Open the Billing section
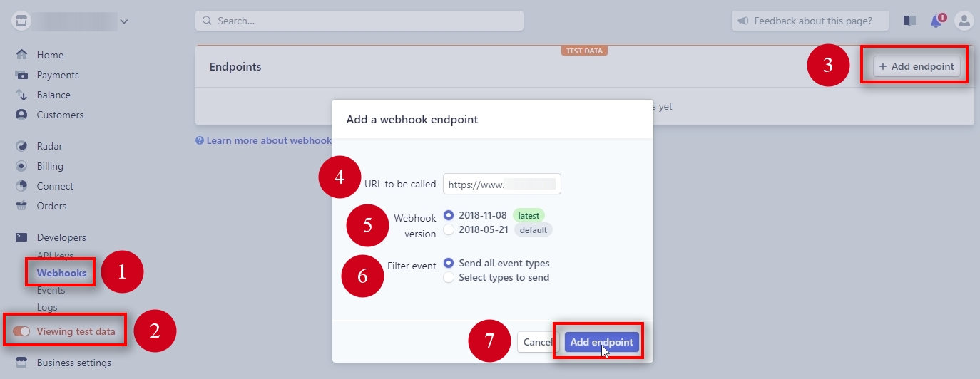This screenshot has height=379, width=980. point(50,166)
